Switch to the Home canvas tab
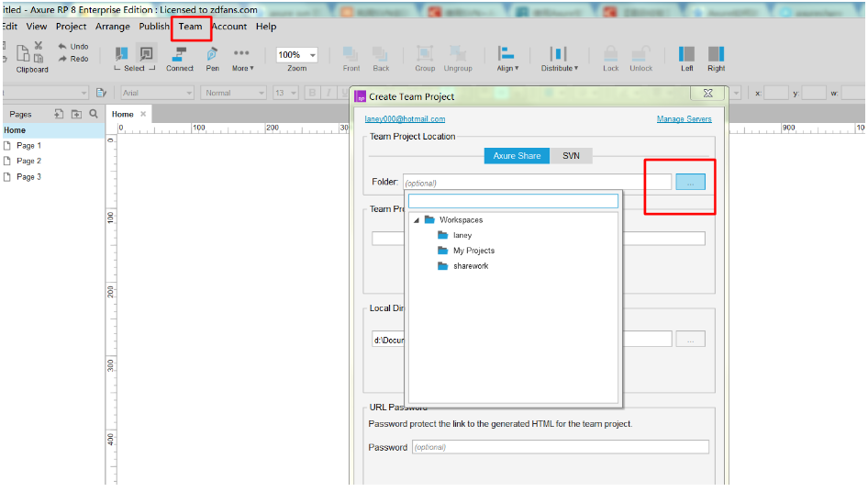This screenshot has width=868, height=503. pyautogui.click(x=122, y=114)
